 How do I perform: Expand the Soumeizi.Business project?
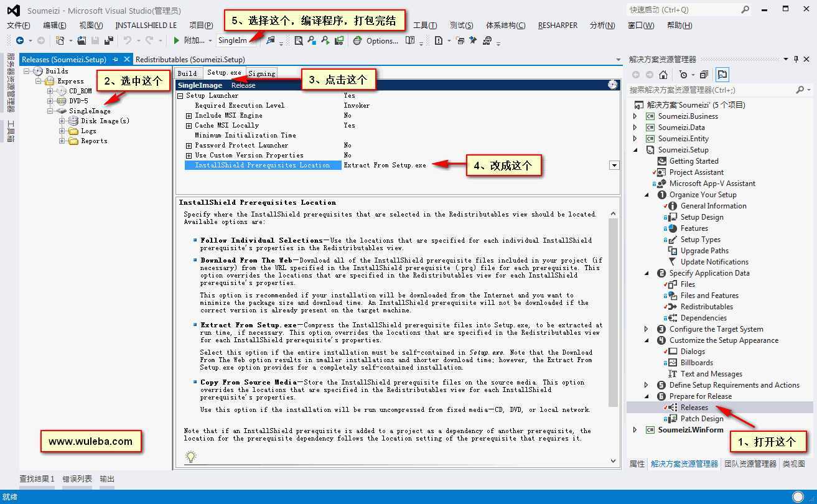click(635, 116)
